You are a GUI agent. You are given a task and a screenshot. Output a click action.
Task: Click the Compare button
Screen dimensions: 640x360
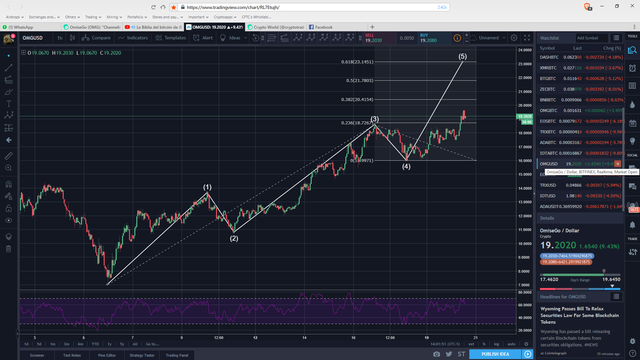click(96, 38)
